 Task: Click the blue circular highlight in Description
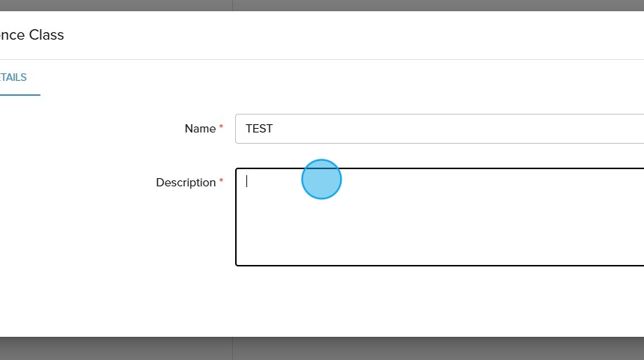tap(321, 180)
